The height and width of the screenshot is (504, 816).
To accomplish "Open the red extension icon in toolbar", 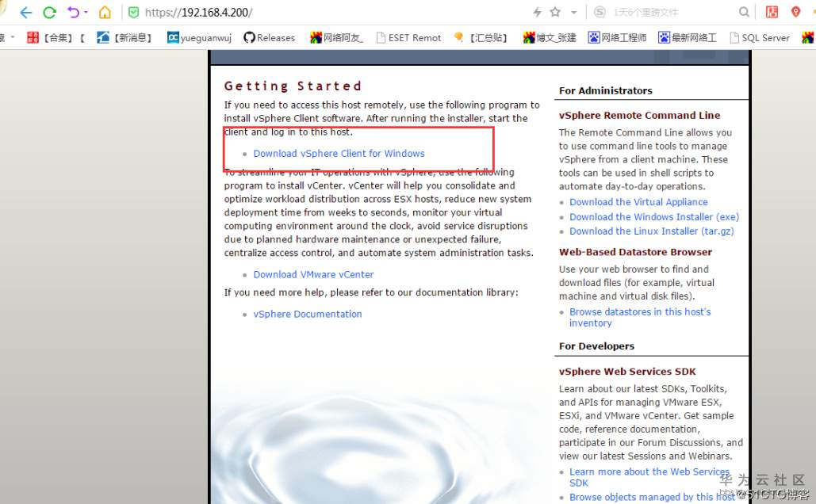I will pos(772,11).
